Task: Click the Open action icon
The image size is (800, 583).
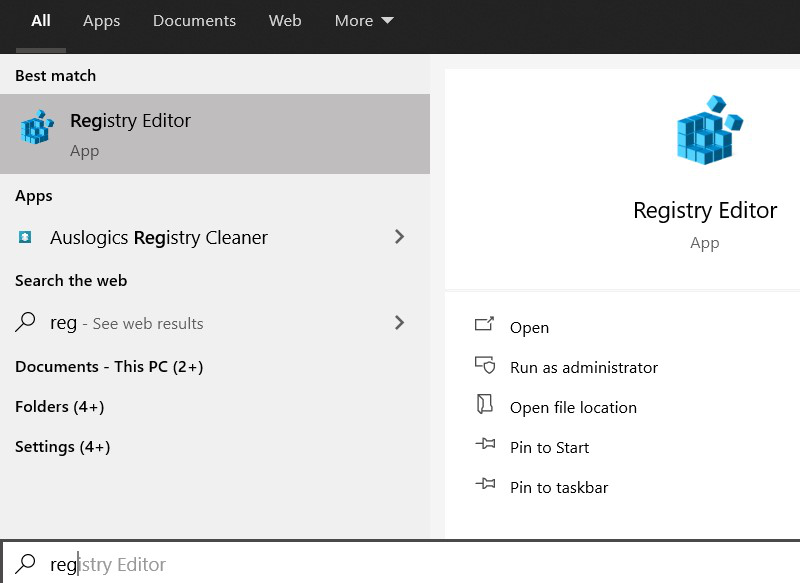Action: (x=485, y=325)
